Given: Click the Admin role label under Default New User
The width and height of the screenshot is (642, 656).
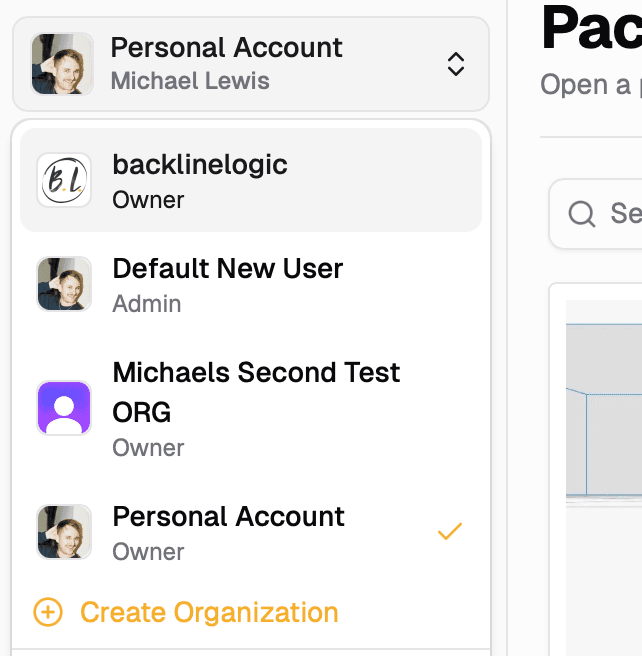Looking at the screenshot, I should pos(147,304).
